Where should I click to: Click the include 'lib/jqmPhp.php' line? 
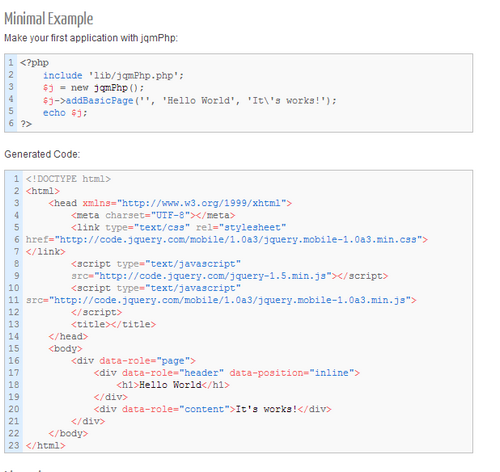coord(113,76)
